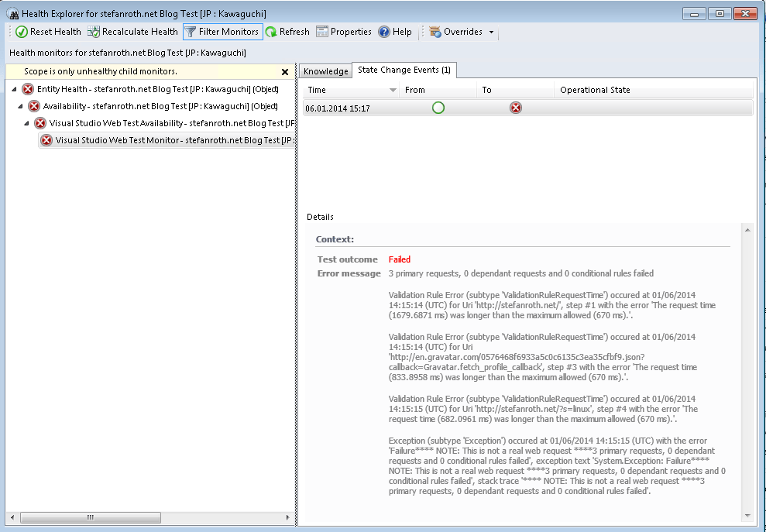The width and height of the screenshot is (766, 532).
Task: Click the Test outcome label
Action: pos(347,259)
